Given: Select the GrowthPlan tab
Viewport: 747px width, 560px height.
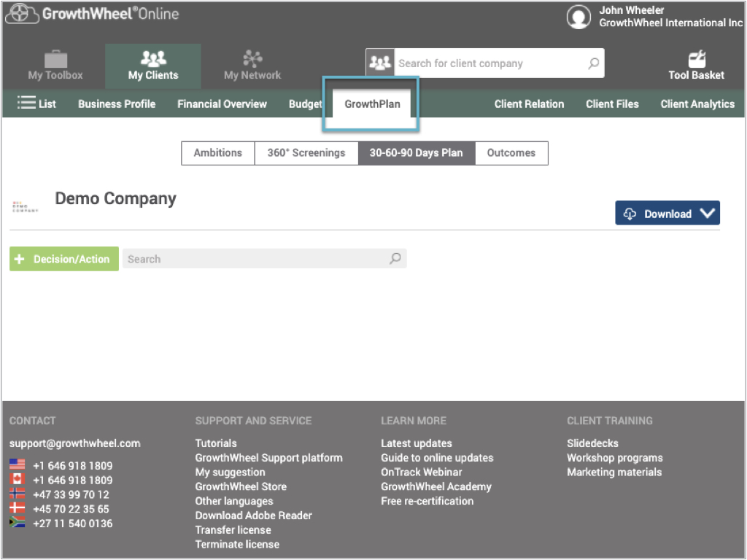Looking at the screenshot, I should pos(372,104).
